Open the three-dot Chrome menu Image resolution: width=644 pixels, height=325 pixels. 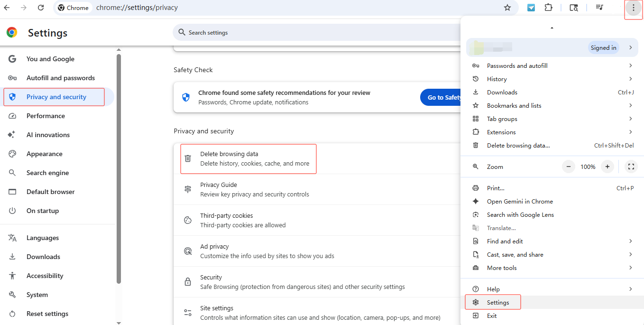click(633, 8)
